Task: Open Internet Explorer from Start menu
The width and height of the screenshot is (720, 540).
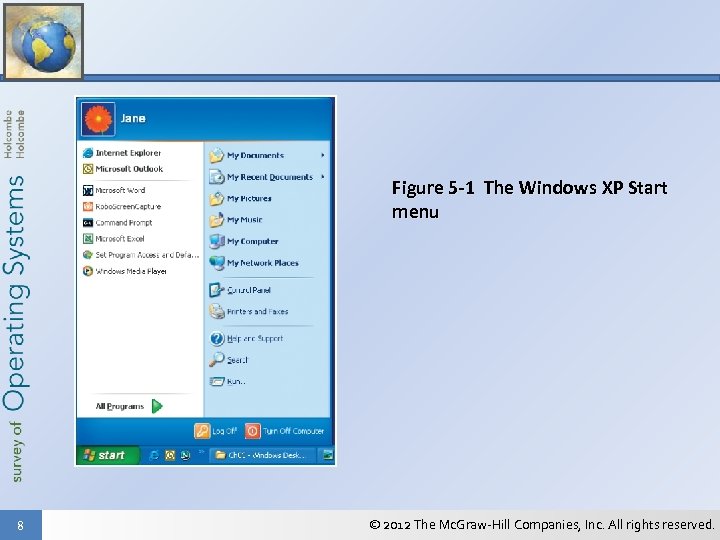Action: click(122, 153)
